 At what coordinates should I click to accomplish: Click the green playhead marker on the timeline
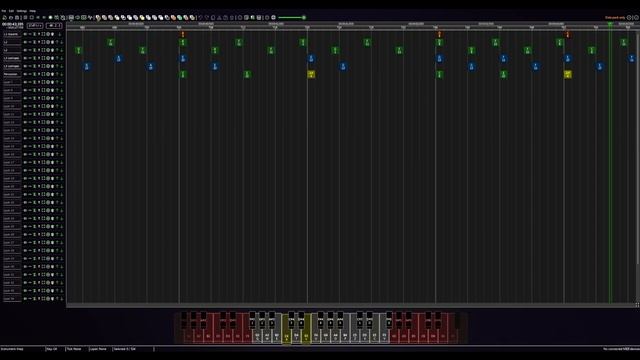point(610,24)
